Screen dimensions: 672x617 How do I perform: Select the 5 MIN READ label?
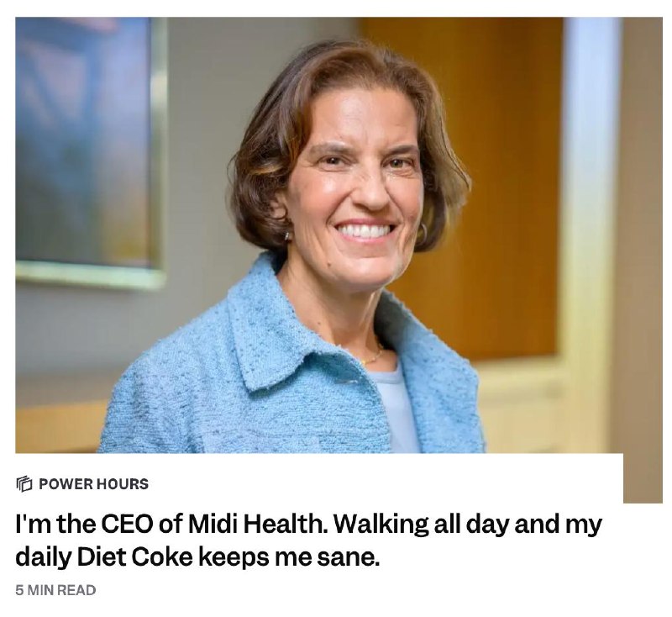[55, 590]
